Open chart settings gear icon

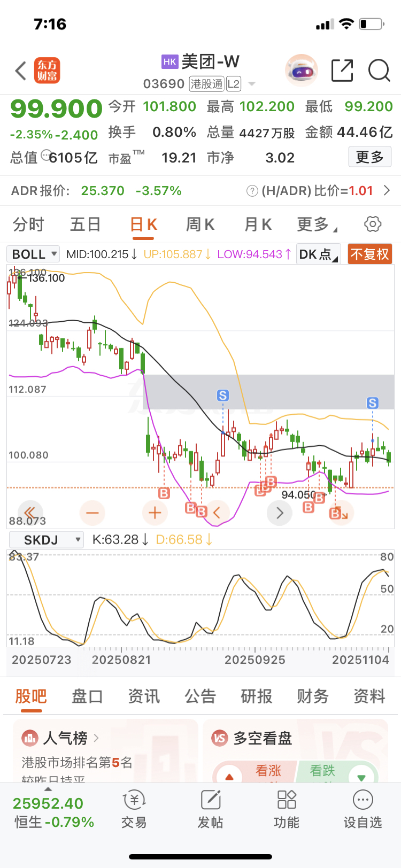(373, 224)
